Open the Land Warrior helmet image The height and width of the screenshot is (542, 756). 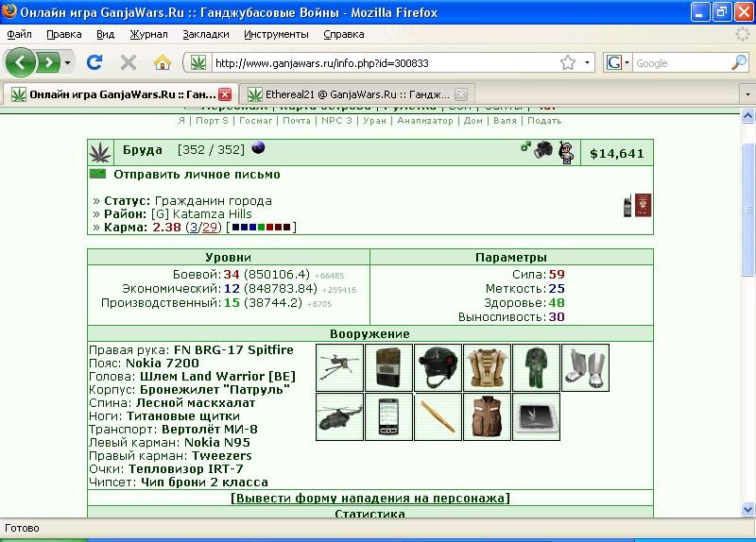[x=438, y=367]
